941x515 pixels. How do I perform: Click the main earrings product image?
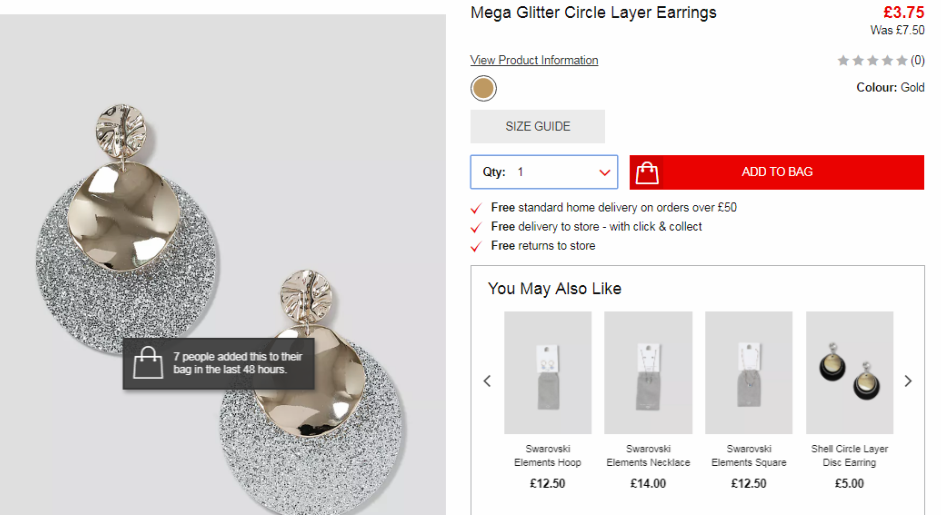tap(223, 264)
